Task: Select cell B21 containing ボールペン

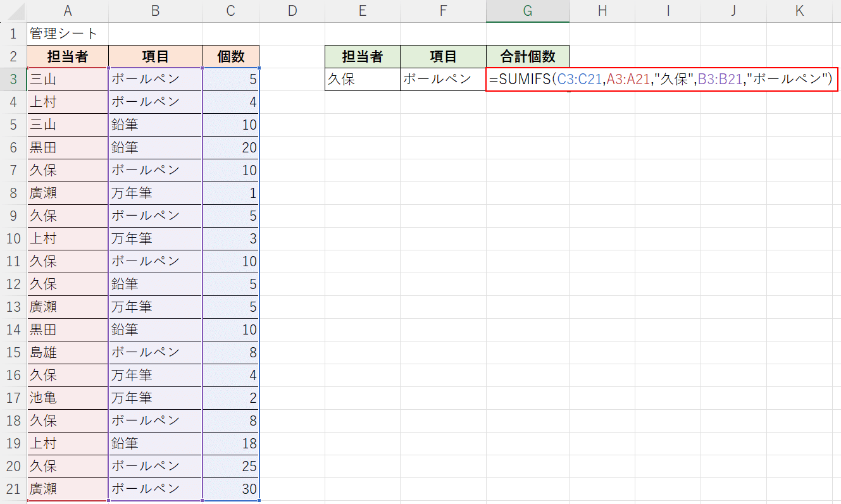Action: pyautogui.click(x=155, y=489)
